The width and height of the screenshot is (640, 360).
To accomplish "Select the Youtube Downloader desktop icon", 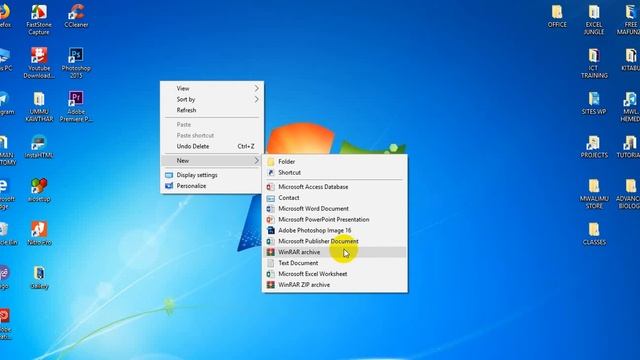I will click(x=39, y=62).
